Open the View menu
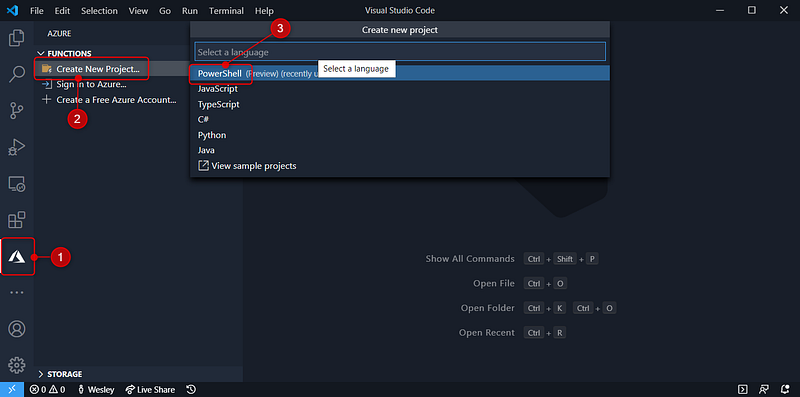The width and height of the screenshot is (800, 397). coord(138,11)
